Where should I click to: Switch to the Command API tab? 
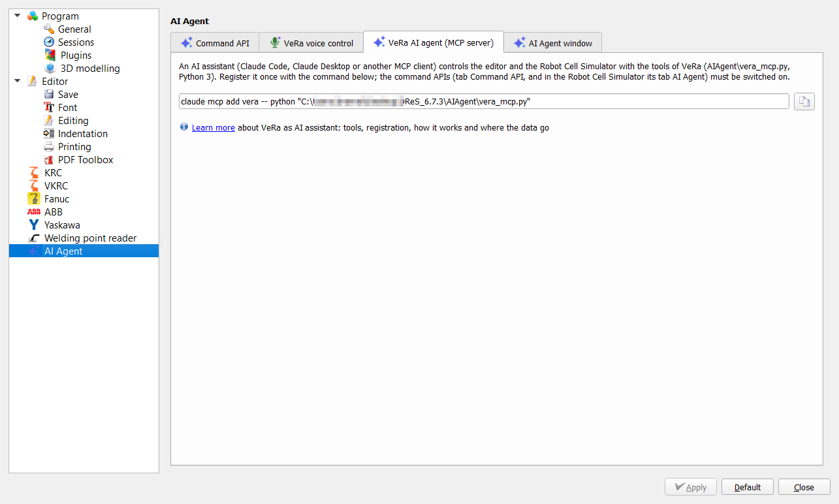click(x=215, y=42)
